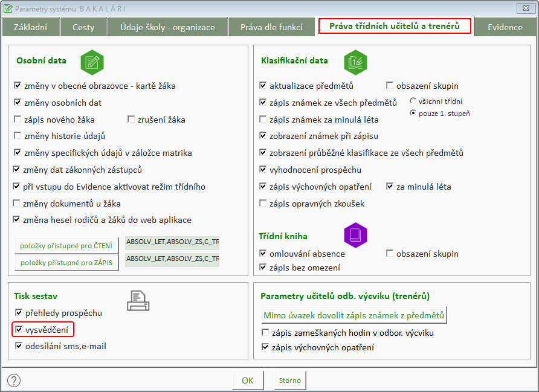
Task: Click the green Osobní data hexagon icon
Action: tap(92, 62)
